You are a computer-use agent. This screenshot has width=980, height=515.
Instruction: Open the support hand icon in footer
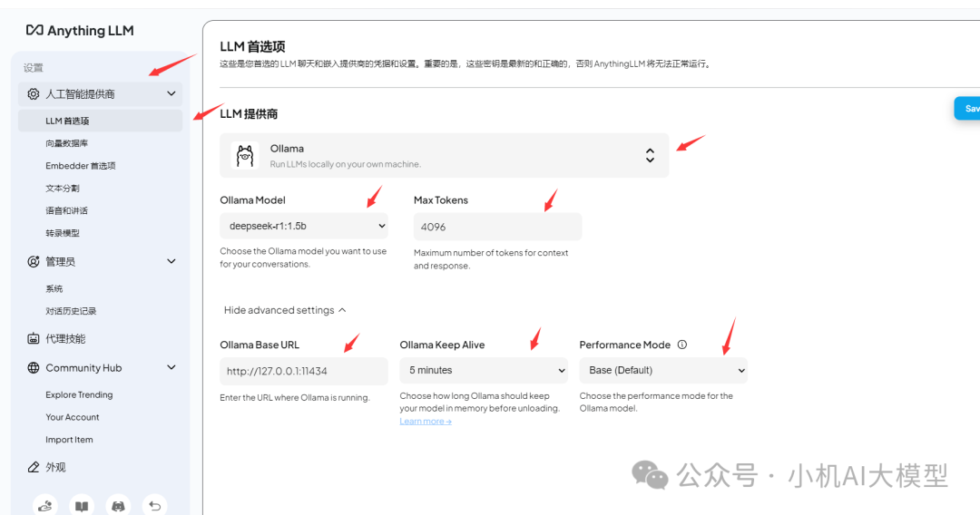pos(45,505)
